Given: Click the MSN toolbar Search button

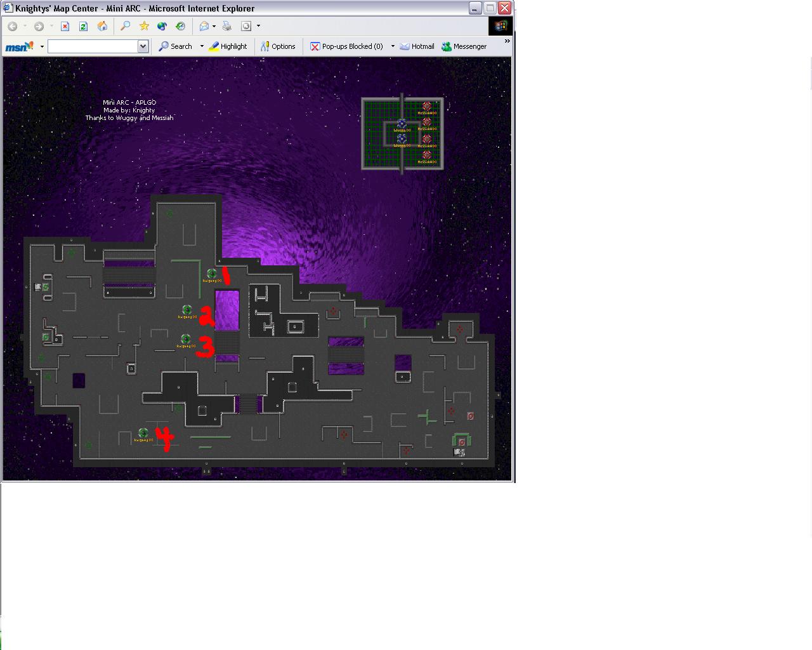Looking at the screenshot, I should point(175,46).
